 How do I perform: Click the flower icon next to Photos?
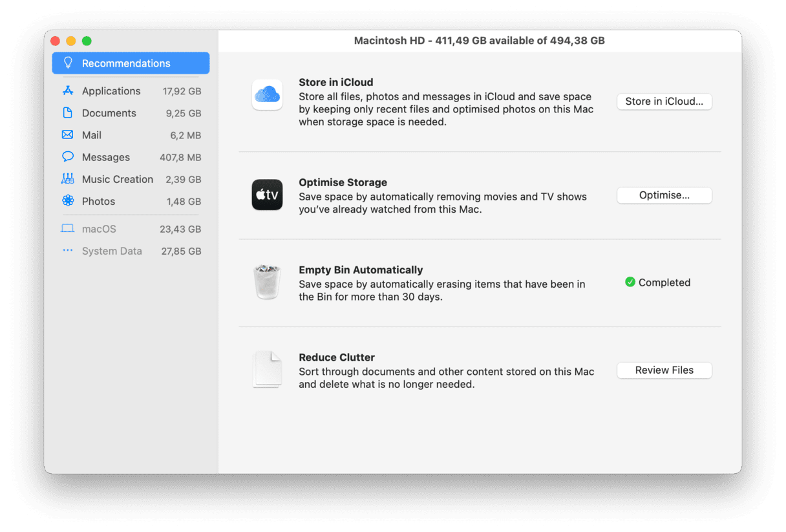tap(67, 201)
